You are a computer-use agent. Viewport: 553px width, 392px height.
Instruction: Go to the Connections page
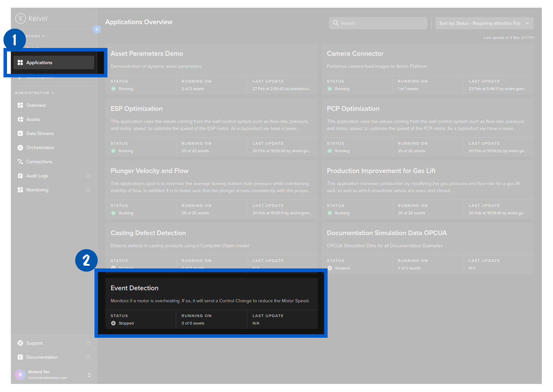click(x=39, y=162)
